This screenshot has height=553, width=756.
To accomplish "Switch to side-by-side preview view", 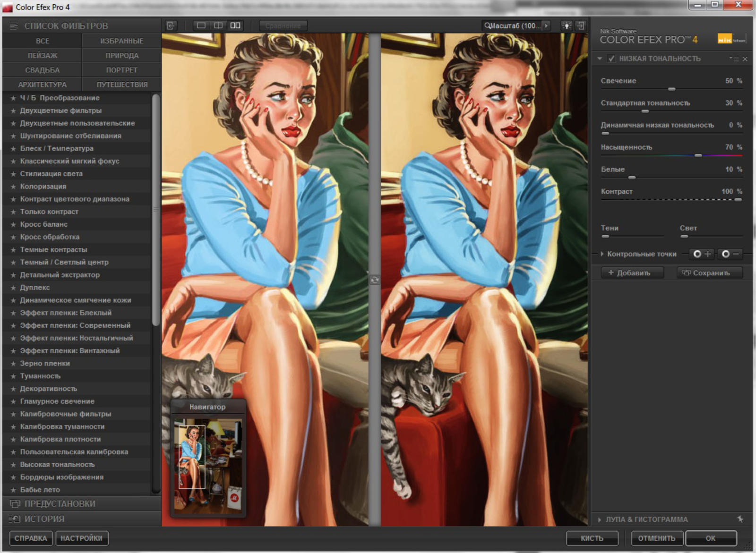I will [235, 26].
